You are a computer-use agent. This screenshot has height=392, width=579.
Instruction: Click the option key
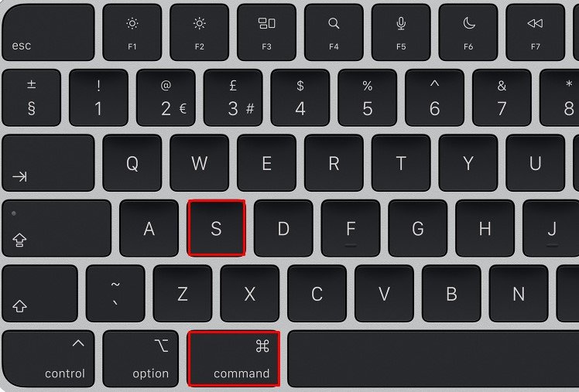click(141, 359)
